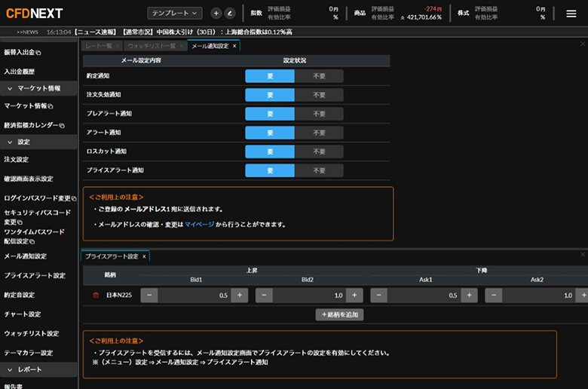Image resolution: width=588 pixels, height=389 pixels.
Task: Delete the 日本N225 row with trash icon
Action: [95, 296]
